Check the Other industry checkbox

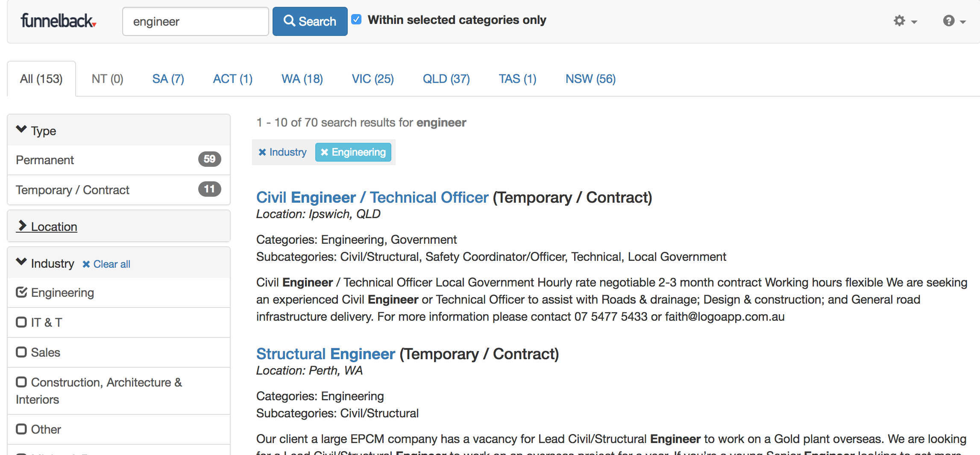click(x=21, y=429)
